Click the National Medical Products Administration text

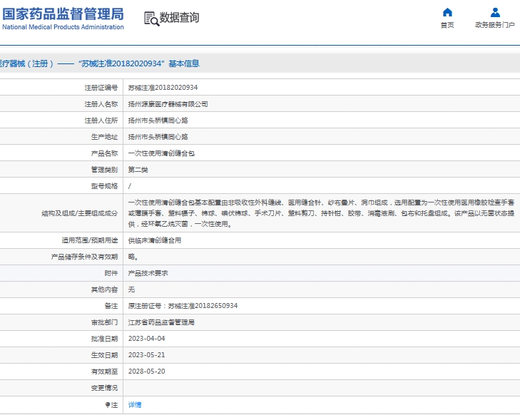click(x=63, y=27)
